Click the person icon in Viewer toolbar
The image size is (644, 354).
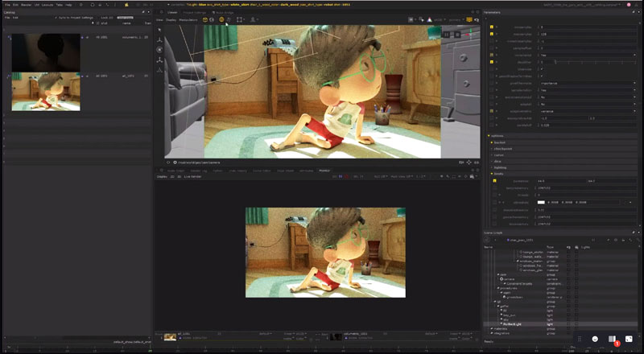tap(253, 20)
